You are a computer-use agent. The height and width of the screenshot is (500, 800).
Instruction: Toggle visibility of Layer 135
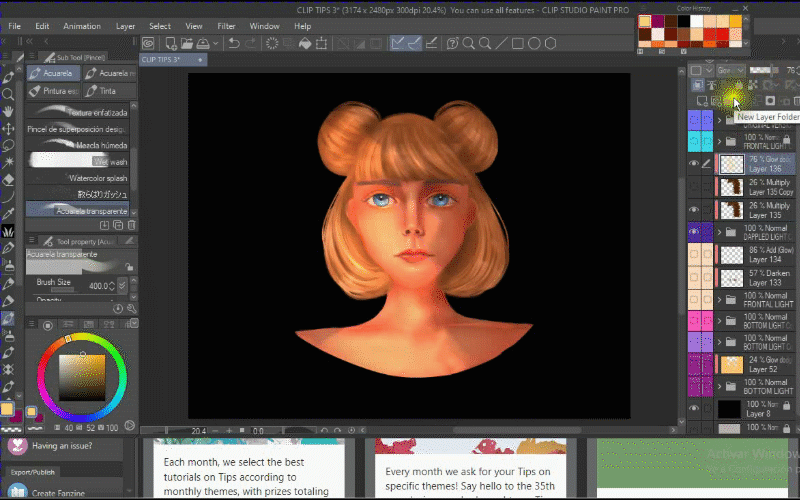pyautogui.click(x=694, y=210)
